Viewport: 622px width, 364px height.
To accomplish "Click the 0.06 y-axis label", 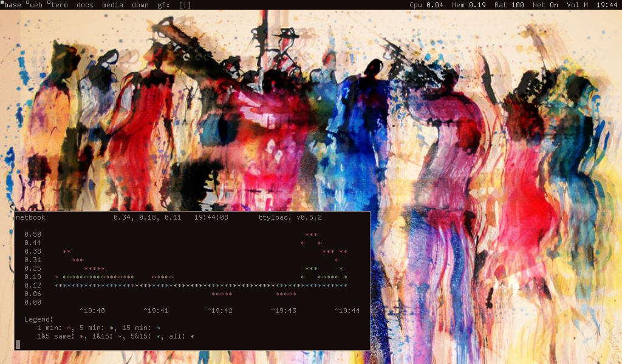I will (x=33, y=294).
